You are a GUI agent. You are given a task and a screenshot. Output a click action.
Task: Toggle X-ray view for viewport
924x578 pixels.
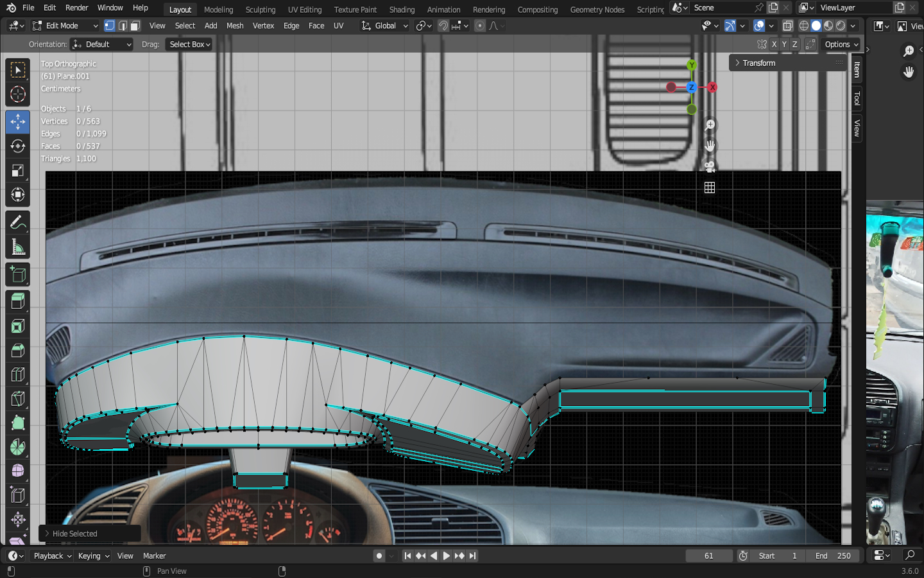pos(787,26)
